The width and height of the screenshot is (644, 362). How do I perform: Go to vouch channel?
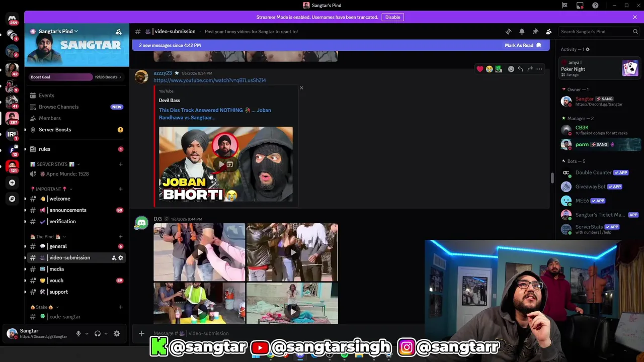coord(76,281)
